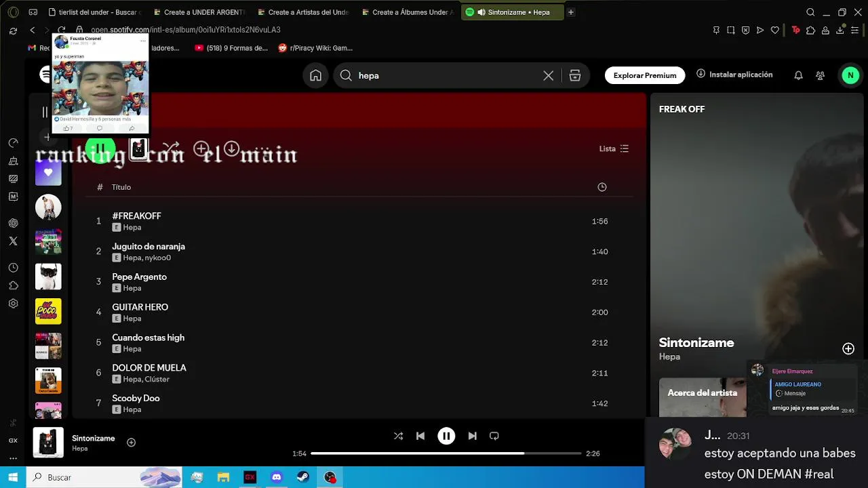Click the Explorar Premium button
Screen dimensions: 868x488
(x=645, y=75)
